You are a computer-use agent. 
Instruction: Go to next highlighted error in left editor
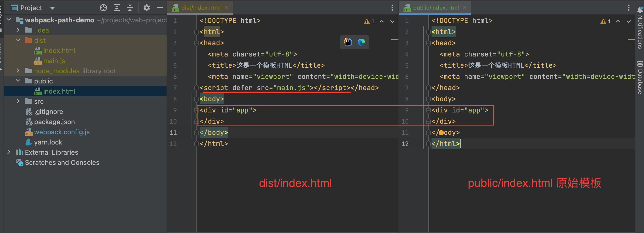coord(392,21)
